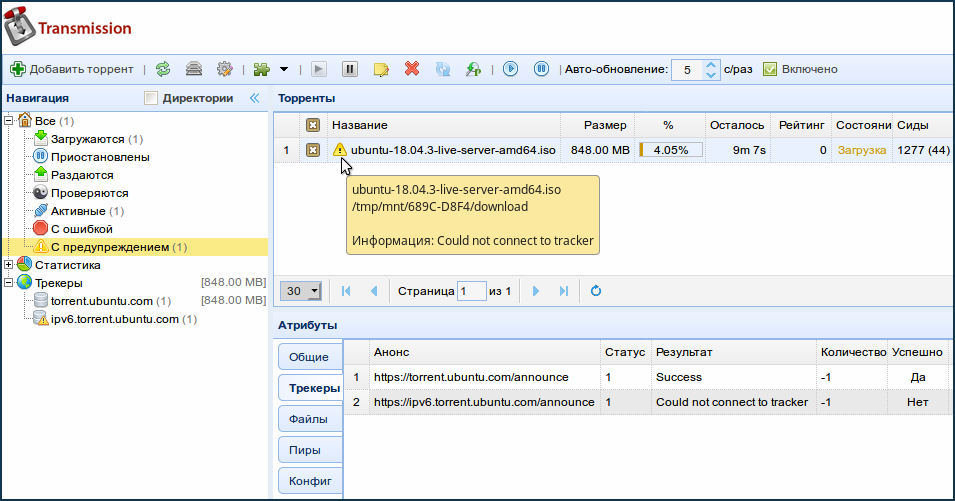The height and width of the screenshot is (501, 955).
Task: Collapse navigation panel with double chevron
Action: point(255,98)
